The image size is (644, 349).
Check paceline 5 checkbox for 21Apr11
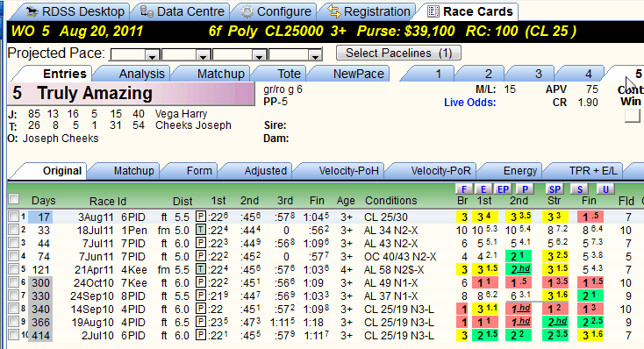[14, 269]
